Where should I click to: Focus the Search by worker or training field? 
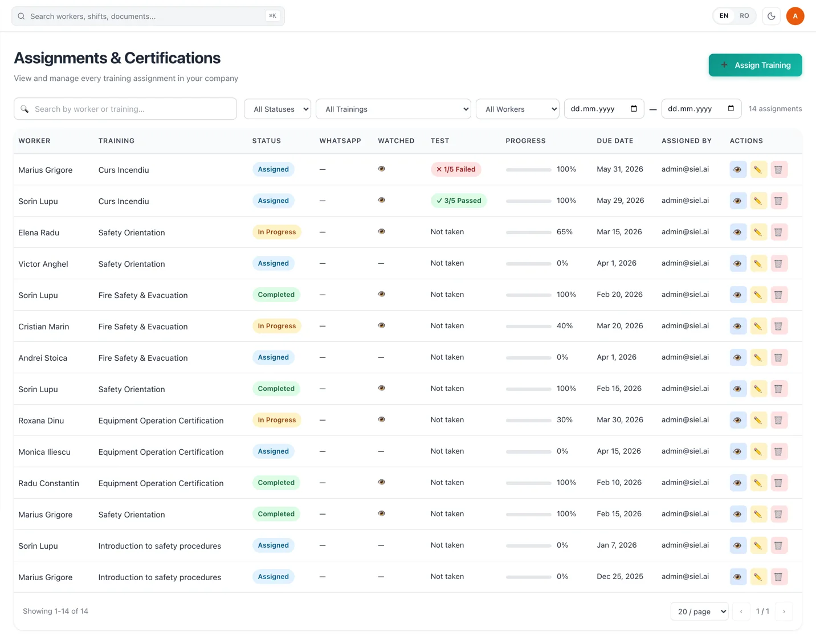125,109
